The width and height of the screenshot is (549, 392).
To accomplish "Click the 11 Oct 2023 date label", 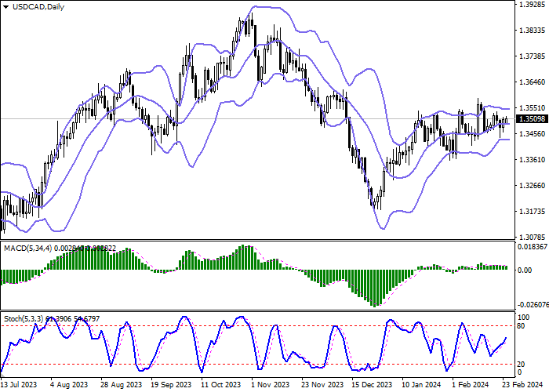I will [x=221, y=385].
